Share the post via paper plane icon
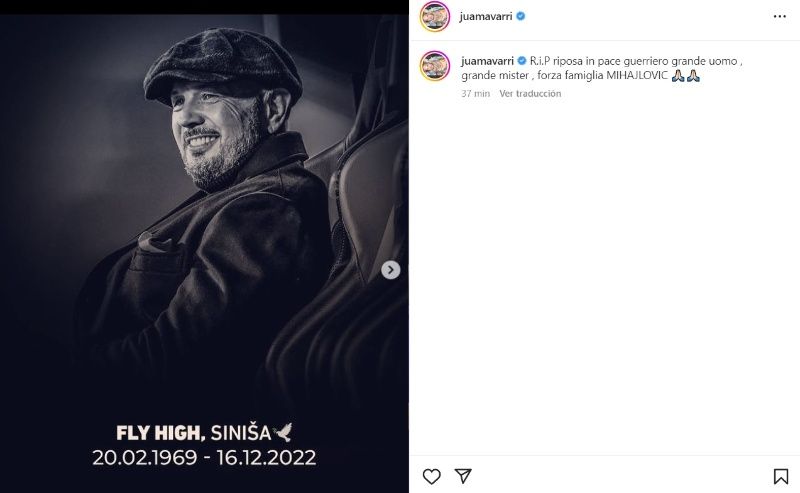800x493 pixels. click(463, 476)
